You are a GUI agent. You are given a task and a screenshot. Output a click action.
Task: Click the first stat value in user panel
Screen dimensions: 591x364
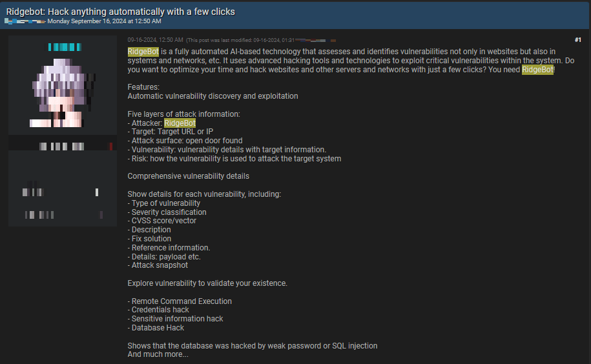coord(97,192)
